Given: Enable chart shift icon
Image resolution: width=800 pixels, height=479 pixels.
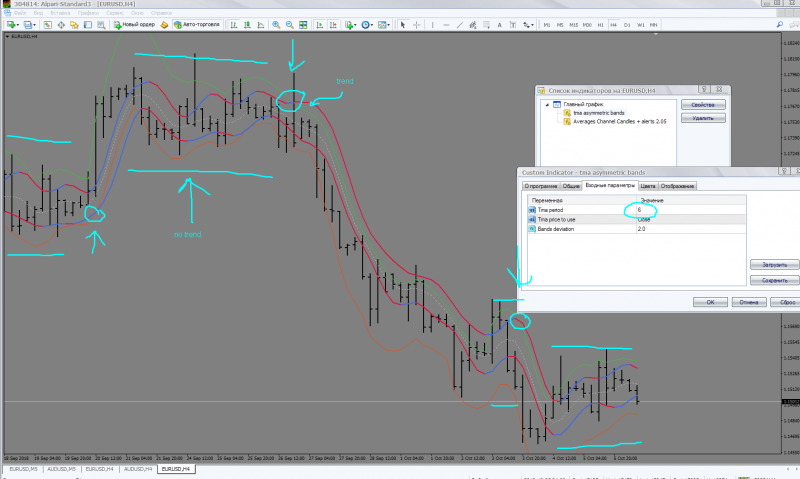Looking at the screenshot, I should (x=333, y=24).
